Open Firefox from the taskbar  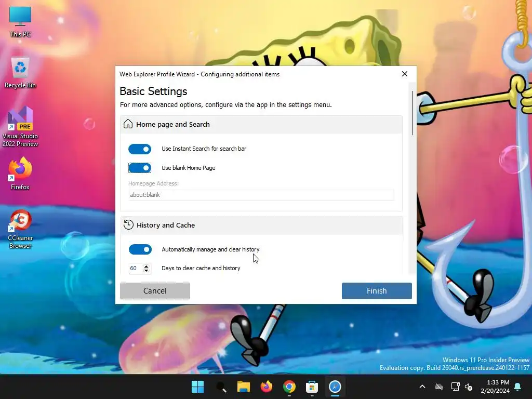point(267,387)
